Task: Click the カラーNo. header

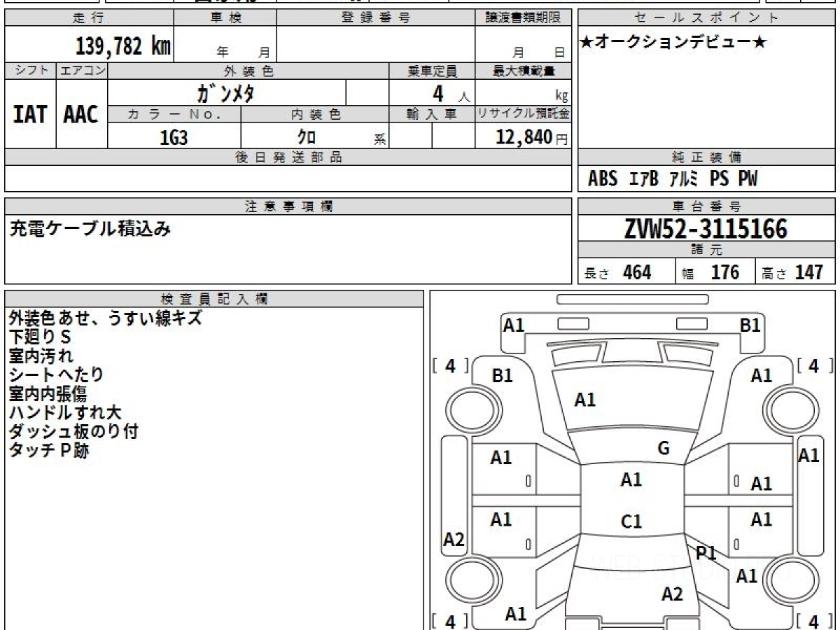Action: tap(174, 114)
